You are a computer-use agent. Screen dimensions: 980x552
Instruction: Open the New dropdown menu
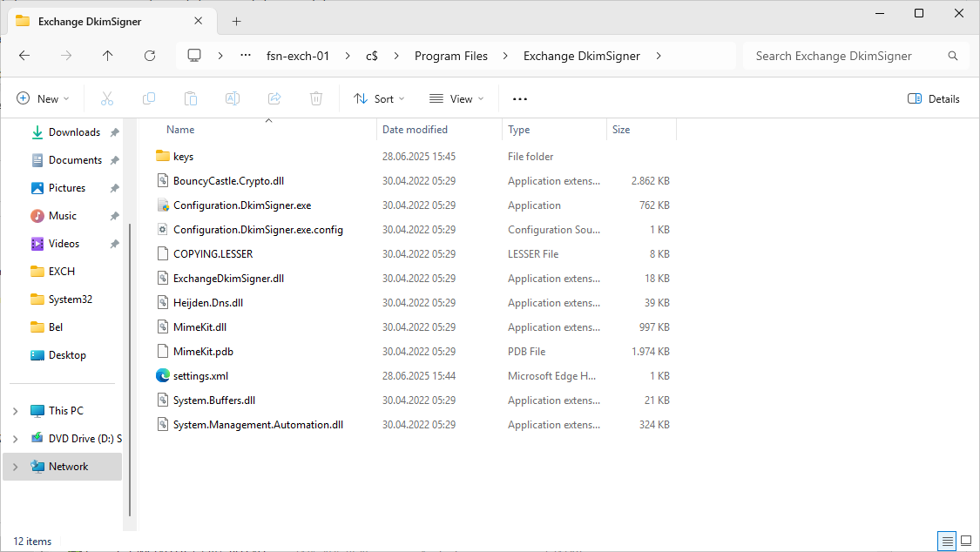[43, 98]
